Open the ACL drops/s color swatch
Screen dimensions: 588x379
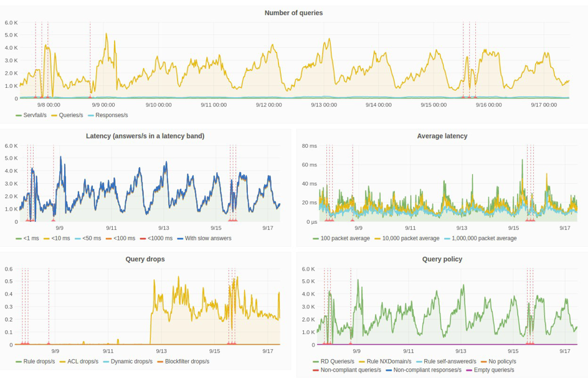(x=63, y=362)
